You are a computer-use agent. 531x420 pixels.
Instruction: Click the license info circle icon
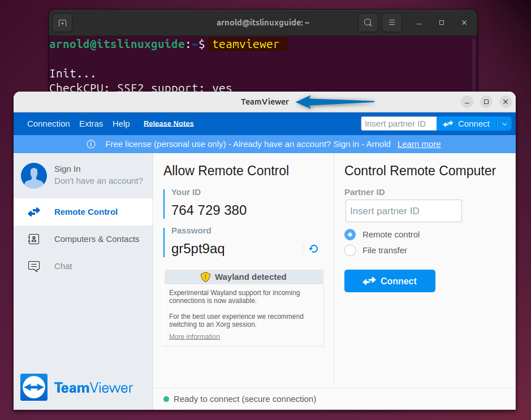91,144
